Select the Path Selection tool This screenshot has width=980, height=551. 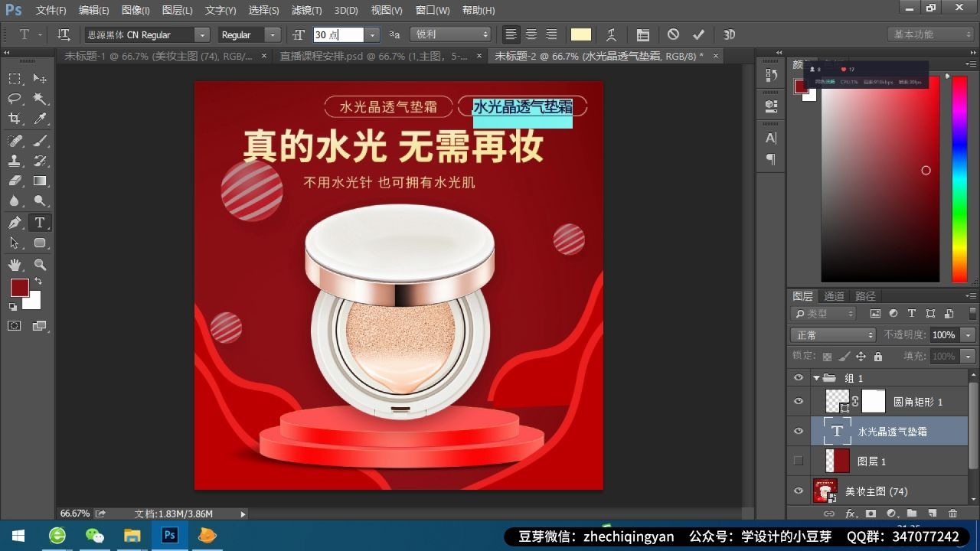click(x=15, y=243)
